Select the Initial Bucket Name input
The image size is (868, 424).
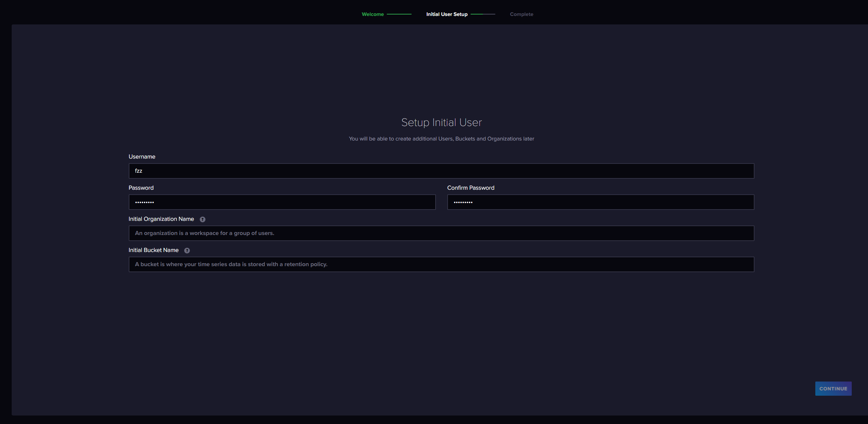pos(441,264)
